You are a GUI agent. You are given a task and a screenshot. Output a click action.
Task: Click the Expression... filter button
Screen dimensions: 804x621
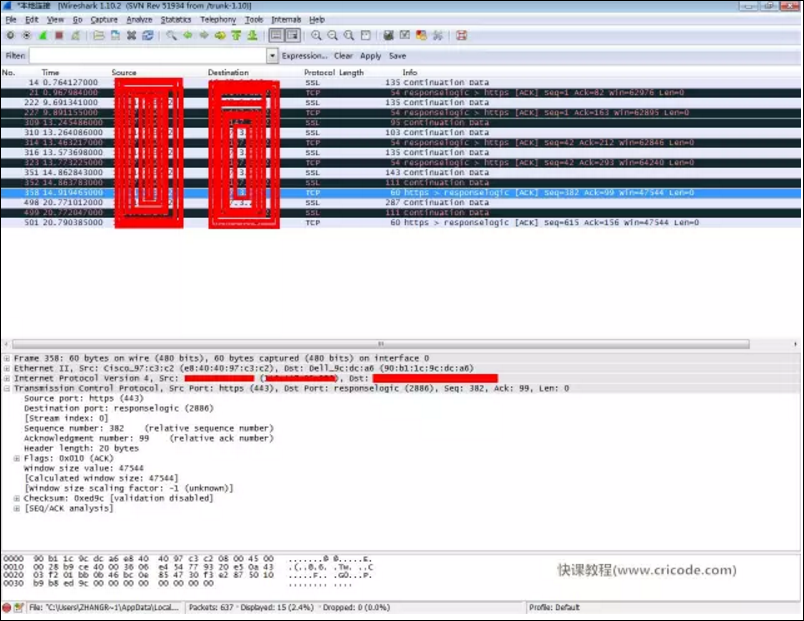tap(304, 55)
